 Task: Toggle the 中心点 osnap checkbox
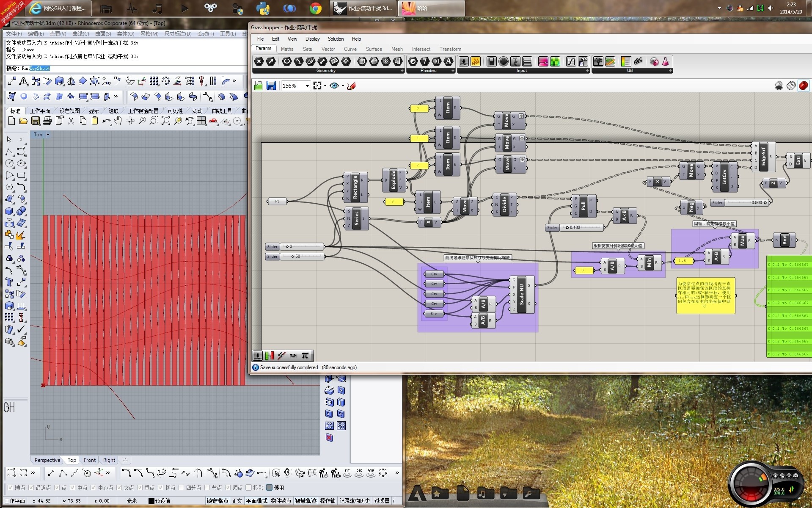[x=94, y=488]
